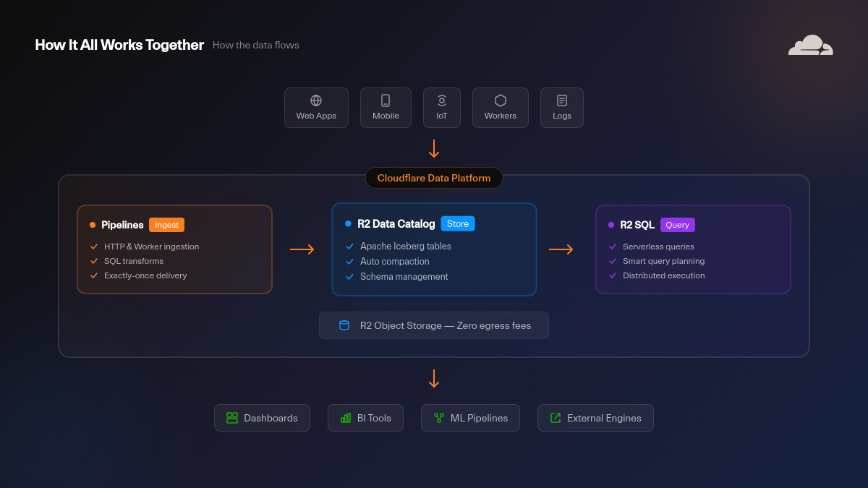Select the purple Query badge
868x488 pixels.
click(x=677, y=225)
